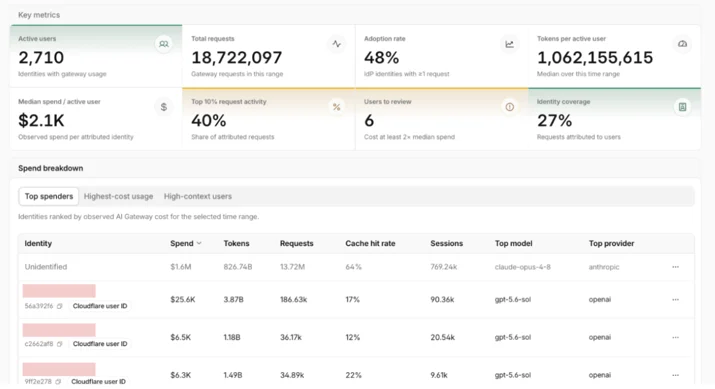The width and height of the screenshot is (715, 389).
Task: Click the Active users people icon
Action: tap(164, 44)
